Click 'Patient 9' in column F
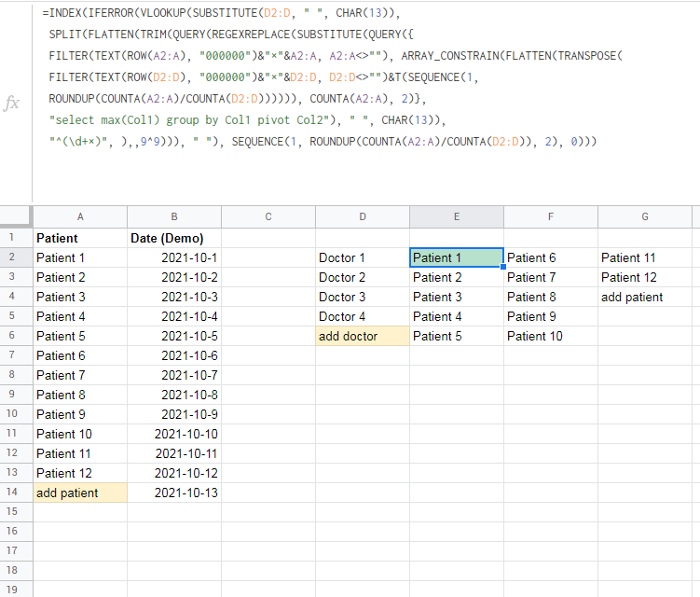 click(x=551, y=316)
